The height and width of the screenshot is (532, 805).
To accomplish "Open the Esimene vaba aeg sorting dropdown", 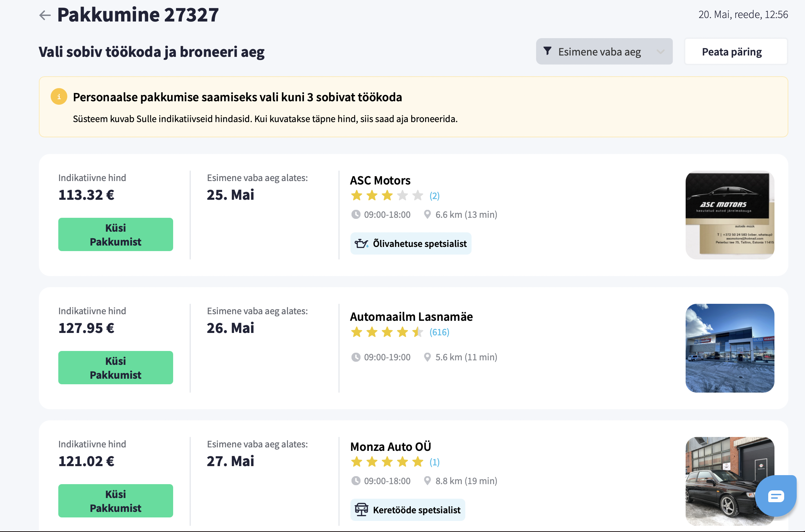I will click(604, 52).
